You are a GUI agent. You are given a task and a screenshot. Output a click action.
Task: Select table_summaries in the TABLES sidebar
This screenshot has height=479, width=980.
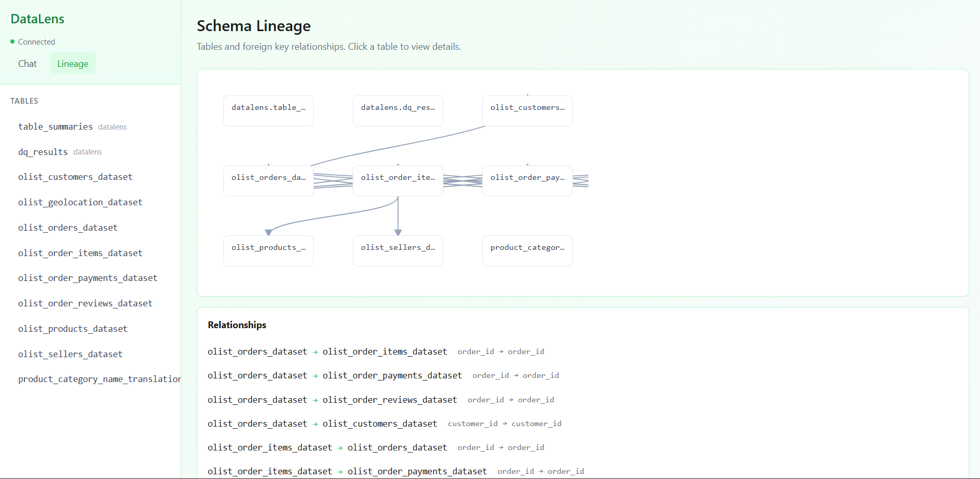point(55,126)
